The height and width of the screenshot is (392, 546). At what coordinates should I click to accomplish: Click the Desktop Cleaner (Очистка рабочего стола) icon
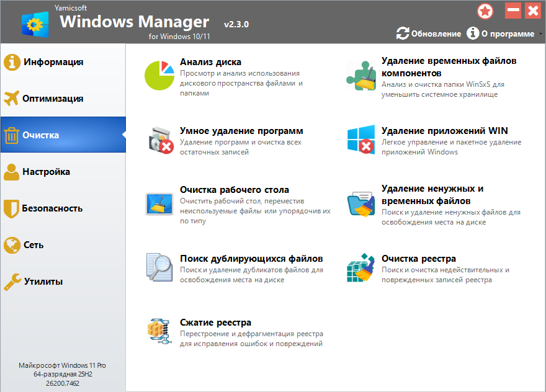160,202
